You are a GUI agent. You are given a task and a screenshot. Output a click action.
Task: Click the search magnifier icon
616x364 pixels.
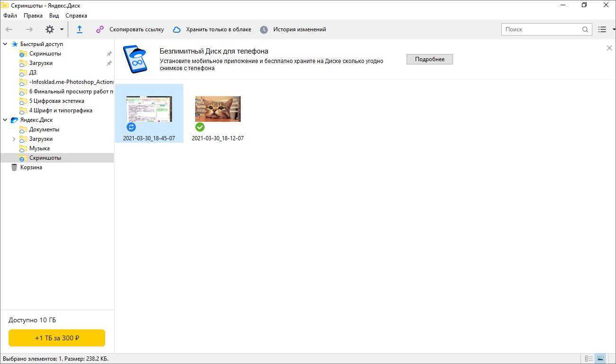[585, 29]
